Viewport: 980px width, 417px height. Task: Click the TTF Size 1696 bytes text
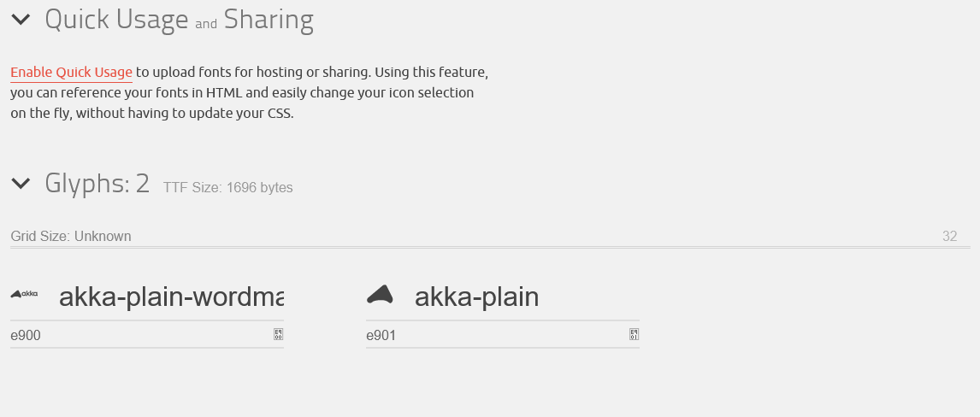(x=228, y=187)
